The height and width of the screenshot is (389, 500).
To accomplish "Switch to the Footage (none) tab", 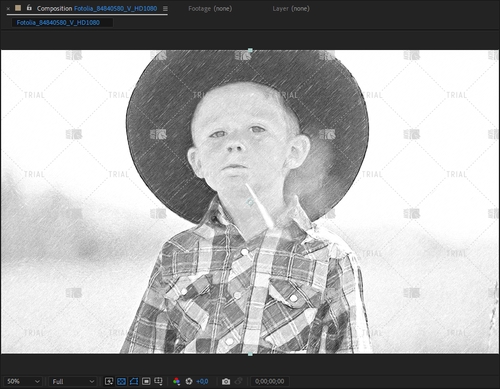I will (210, 9).
